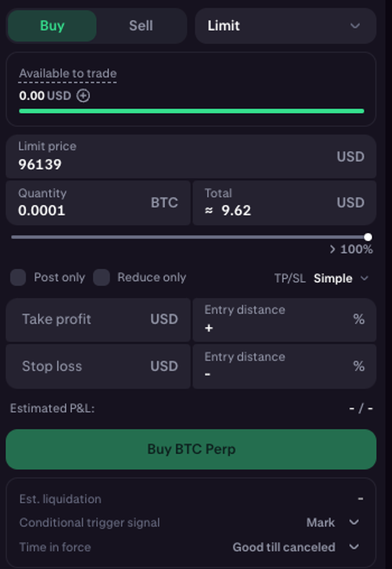392x569 pixels.
Task: Click the chevron beside Good till canceled
Action: click(354, 547)
